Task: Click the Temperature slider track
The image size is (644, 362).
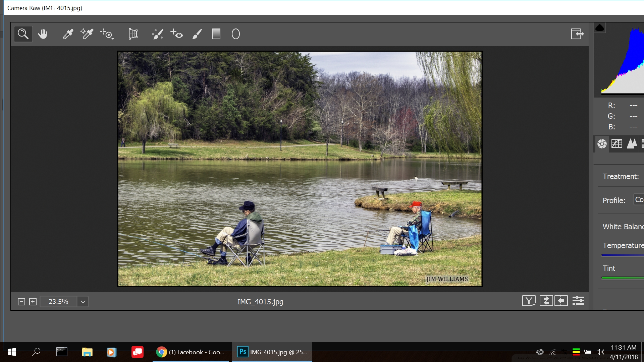Action: (x=623, y=255)
